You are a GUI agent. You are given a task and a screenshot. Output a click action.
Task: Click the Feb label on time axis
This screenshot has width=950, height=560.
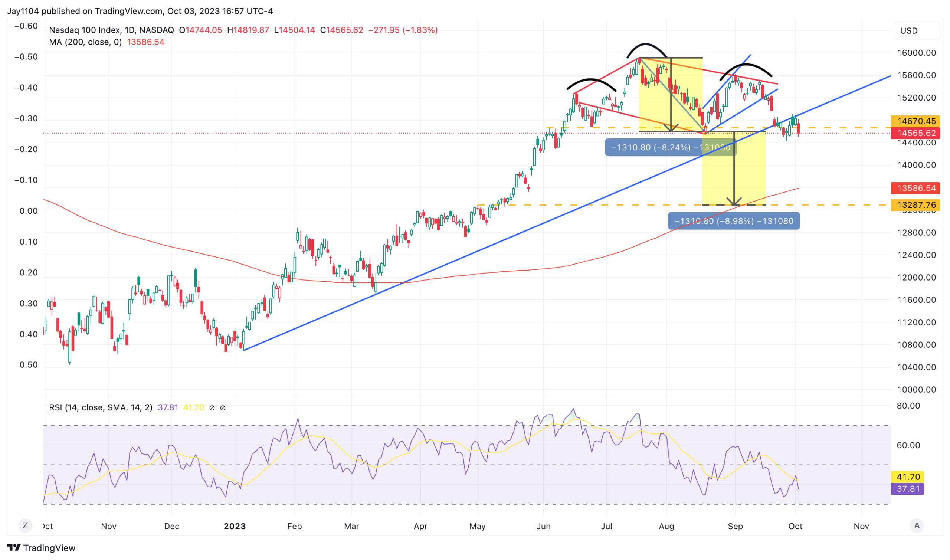pyautogui.click(x=294, y=526)
